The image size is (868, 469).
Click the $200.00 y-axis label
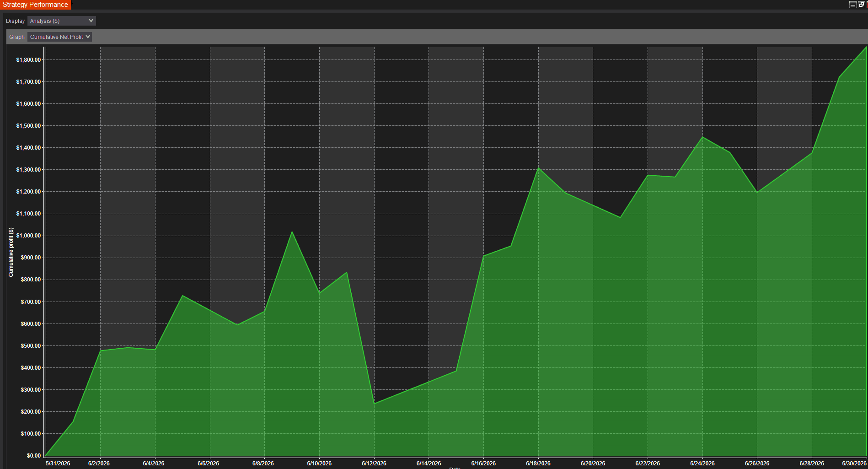coord(31,412)
